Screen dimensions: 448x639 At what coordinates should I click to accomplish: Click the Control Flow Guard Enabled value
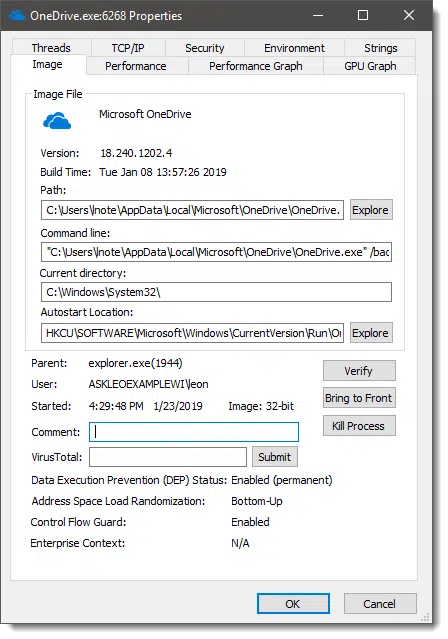(250, 522)
